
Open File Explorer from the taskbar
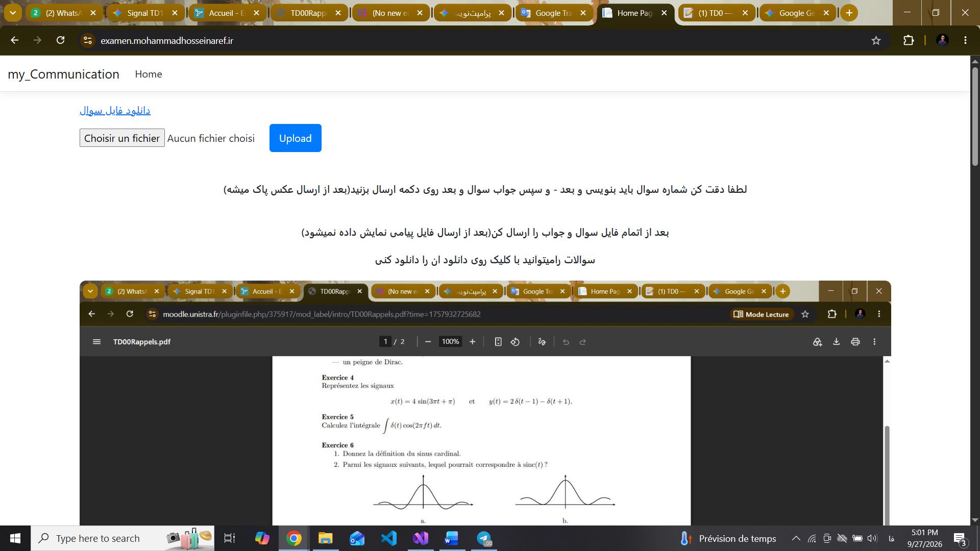(325, 538)
